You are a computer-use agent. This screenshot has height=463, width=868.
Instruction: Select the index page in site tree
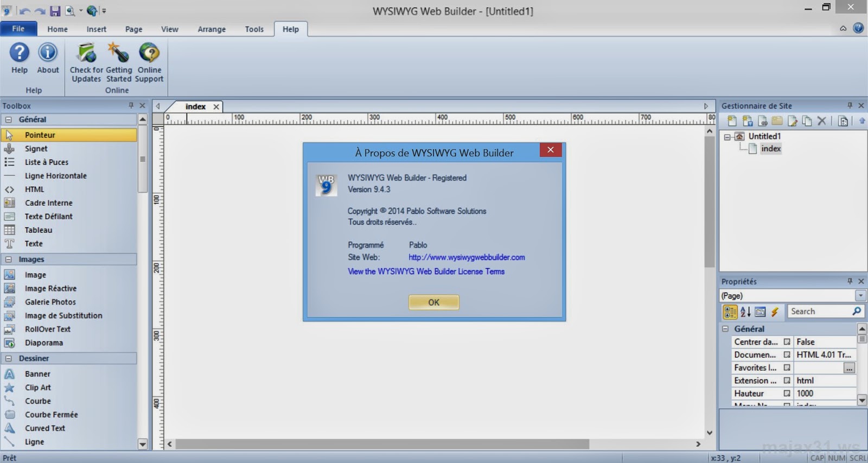[770, 149]
